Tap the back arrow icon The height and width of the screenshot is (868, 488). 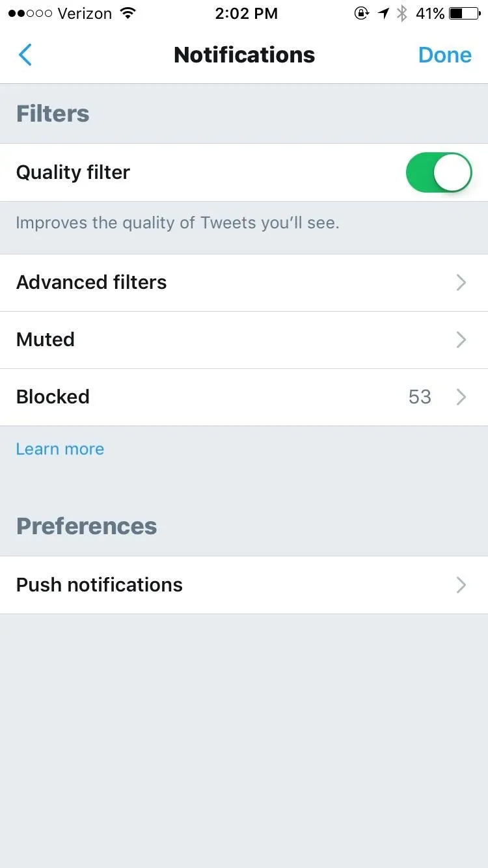[x=25, y=55]
